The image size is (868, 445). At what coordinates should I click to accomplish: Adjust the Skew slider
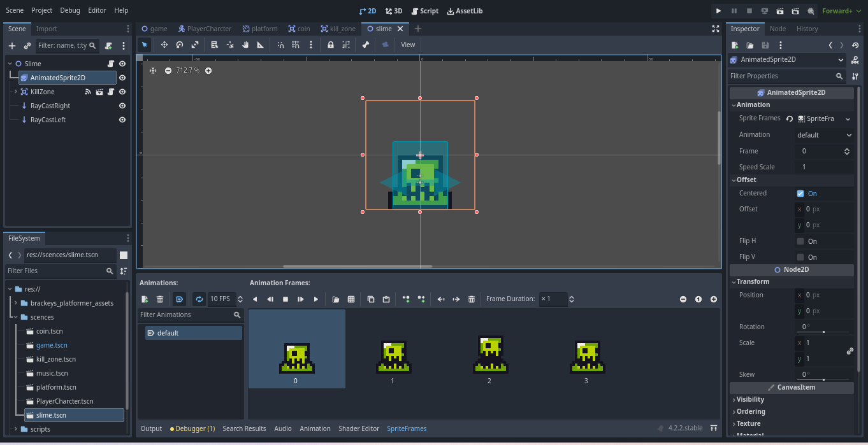pos(823,379)
